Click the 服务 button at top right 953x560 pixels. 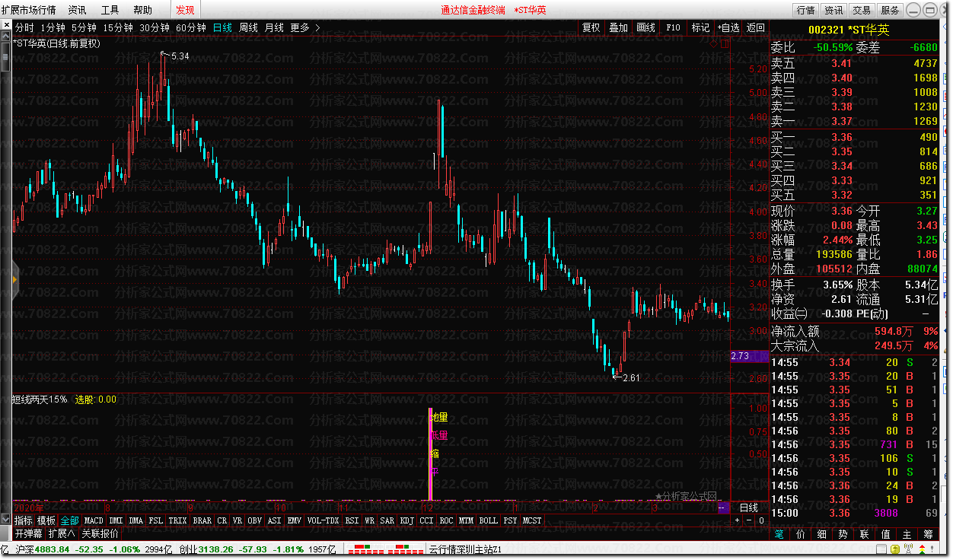pos(890,10)
